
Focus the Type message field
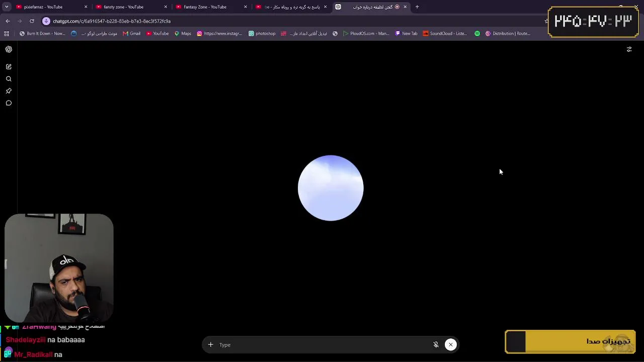[x=322, y=344]
